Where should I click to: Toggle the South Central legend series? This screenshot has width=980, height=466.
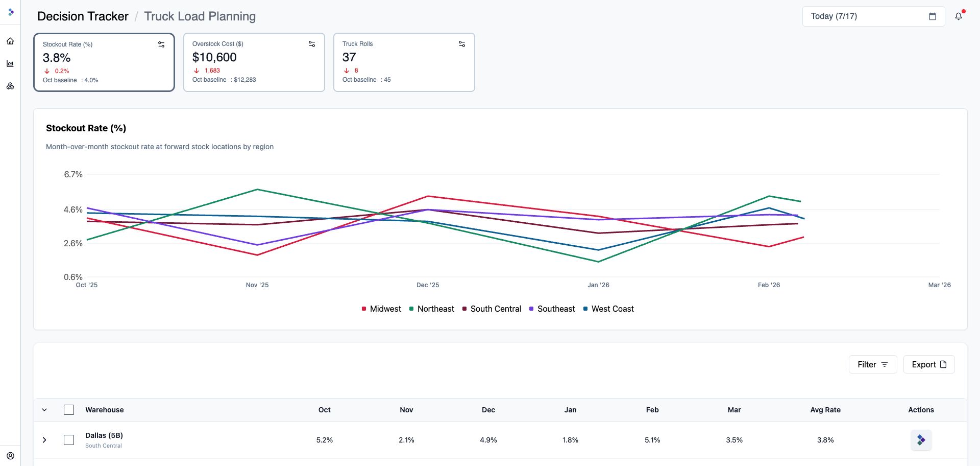pos(492,309)
